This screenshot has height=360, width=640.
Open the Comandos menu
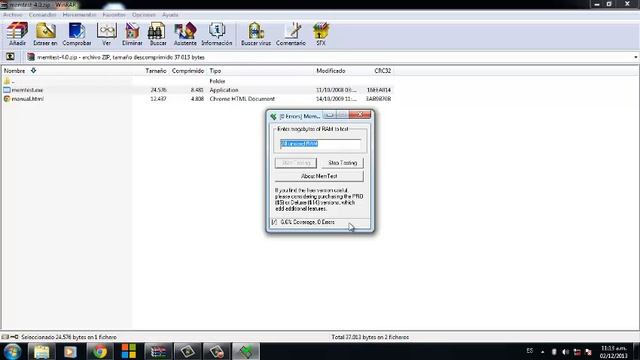42,15
